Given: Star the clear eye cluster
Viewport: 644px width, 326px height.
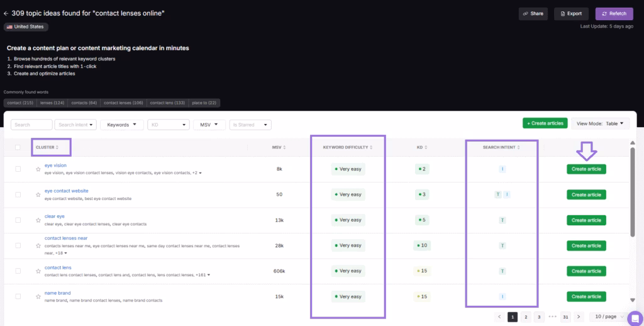Looking at the screenshot, I should (38, 220).
